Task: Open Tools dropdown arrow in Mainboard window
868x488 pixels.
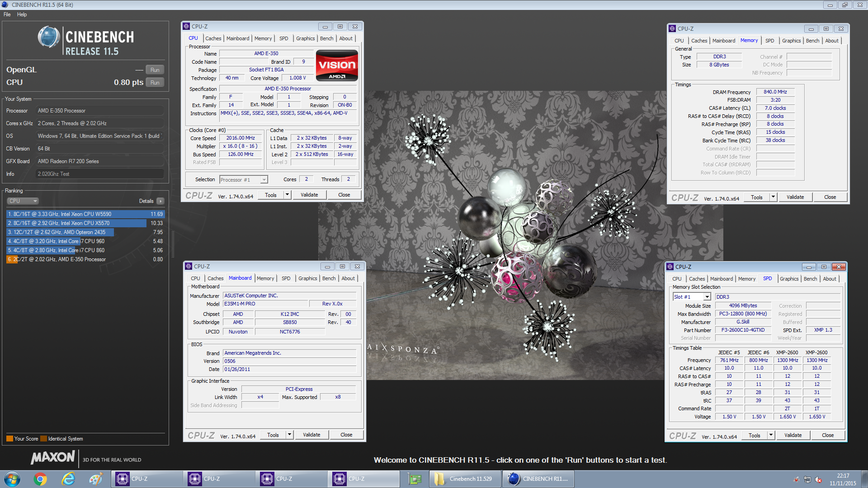Action: tap(289, 435)
